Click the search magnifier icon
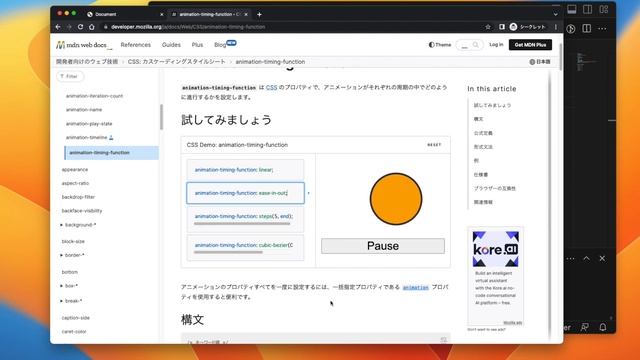This screenshot has height=360, width=640. (x=476, y=45)
